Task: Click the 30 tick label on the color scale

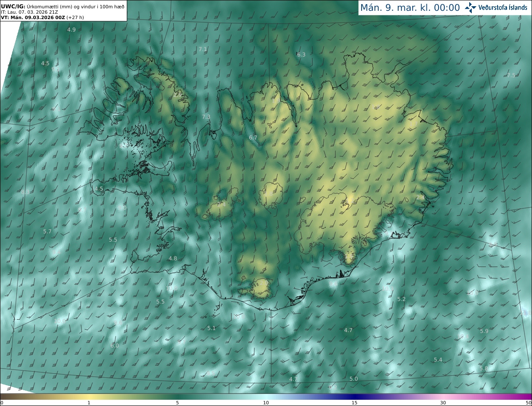Action: (443, 403)
